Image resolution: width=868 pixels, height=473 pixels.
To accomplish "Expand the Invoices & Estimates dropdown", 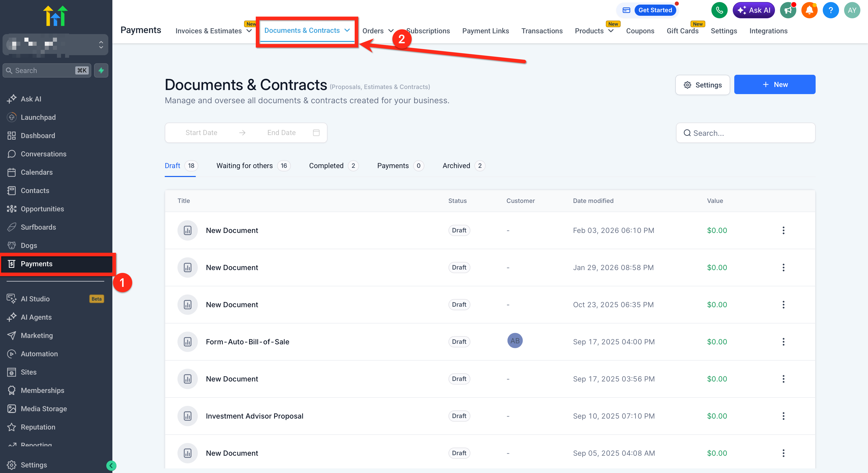I will click(x=249, y=31).
